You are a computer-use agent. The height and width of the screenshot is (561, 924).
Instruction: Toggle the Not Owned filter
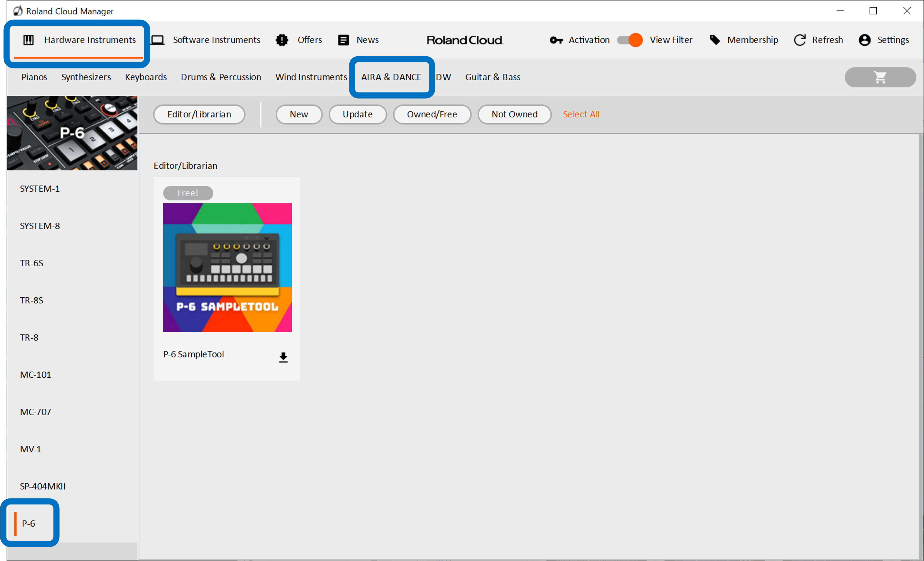tap(514, 114)
